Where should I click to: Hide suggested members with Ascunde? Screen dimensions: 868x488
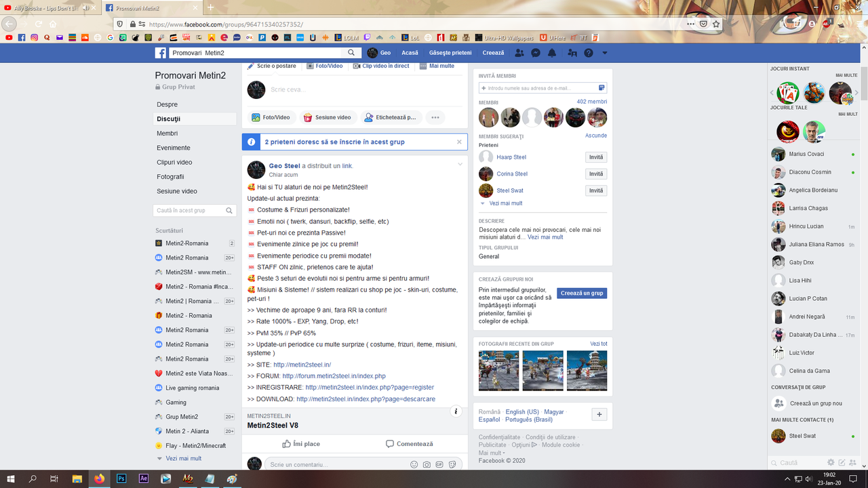pyautogui.click(x=596, y=136)
